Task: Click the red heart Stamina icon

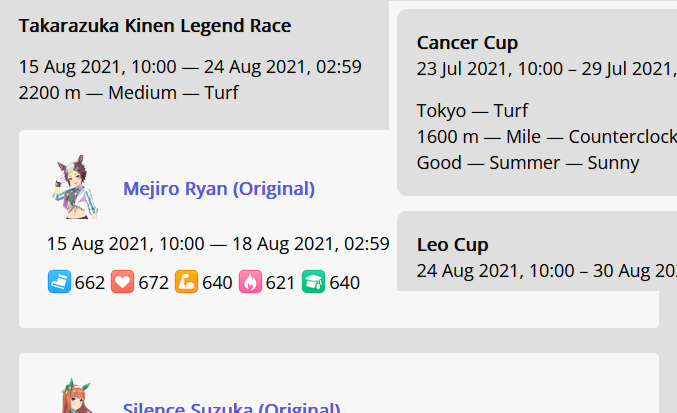Action: tap(123, 283)
